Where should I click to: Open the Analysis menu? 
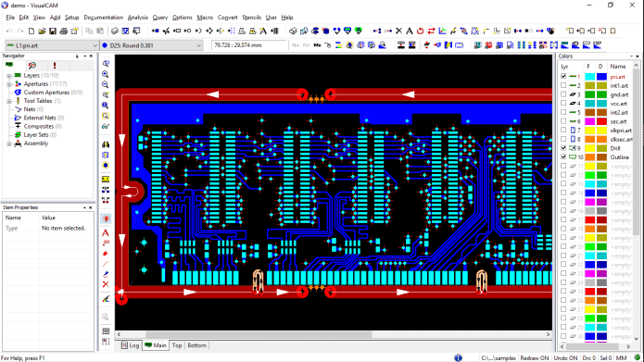pyautogui.click(x=137, y=18)
